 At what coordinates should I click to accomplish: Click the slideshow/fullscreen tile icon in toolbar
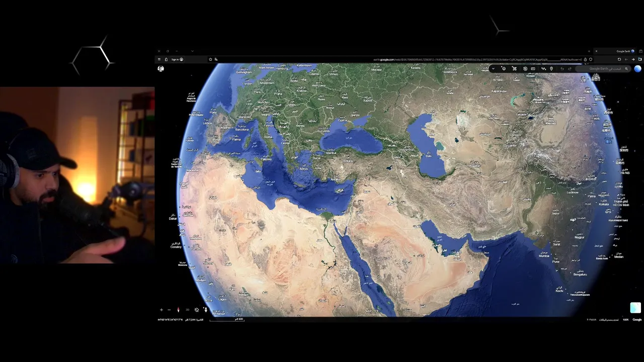(x=533, y=69)
